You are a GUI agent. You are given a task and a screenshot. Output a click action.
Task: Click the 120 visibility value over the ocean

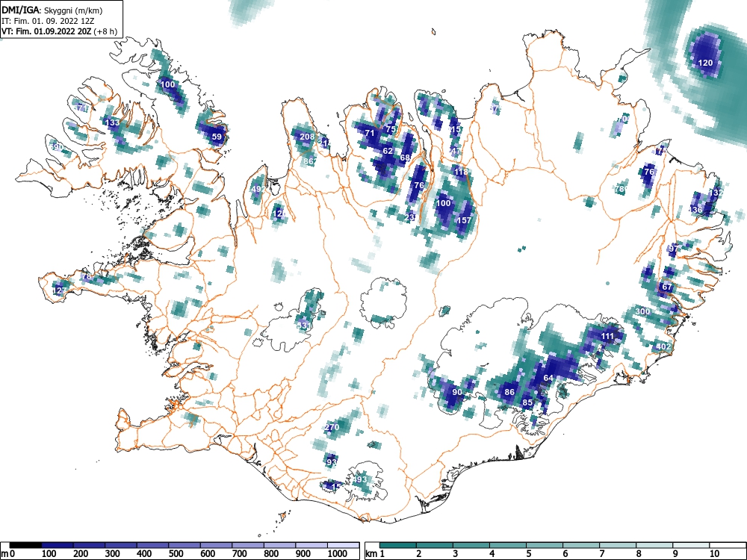(705, 63)
